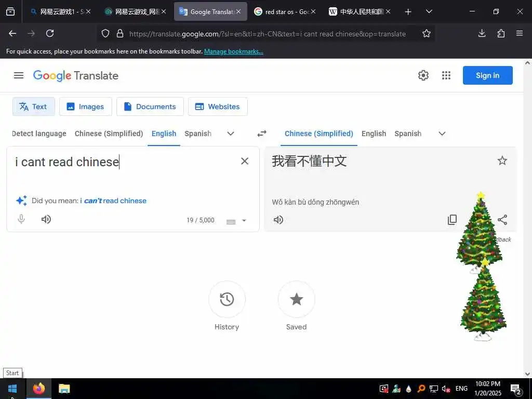
Task: Reload the current page
Action: [x=50, y=33]
